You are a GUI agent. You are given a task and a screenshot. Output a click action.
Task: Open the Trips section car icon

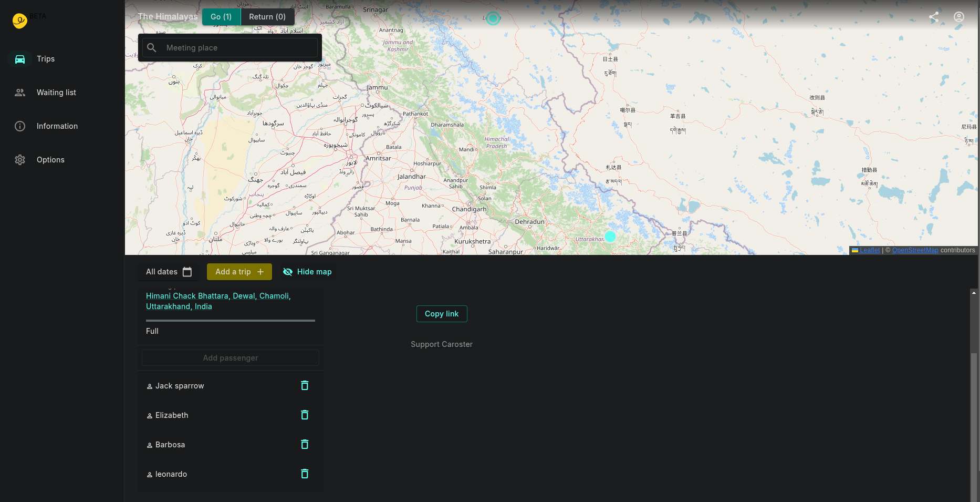[20, 59]
